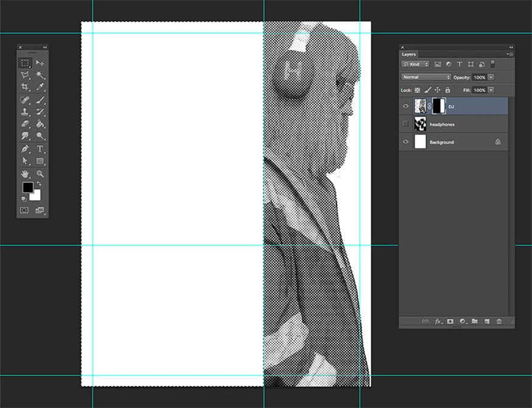532x408 pixels.
Task: Open the Kind filter dropdown
Action: pos(415,64)
